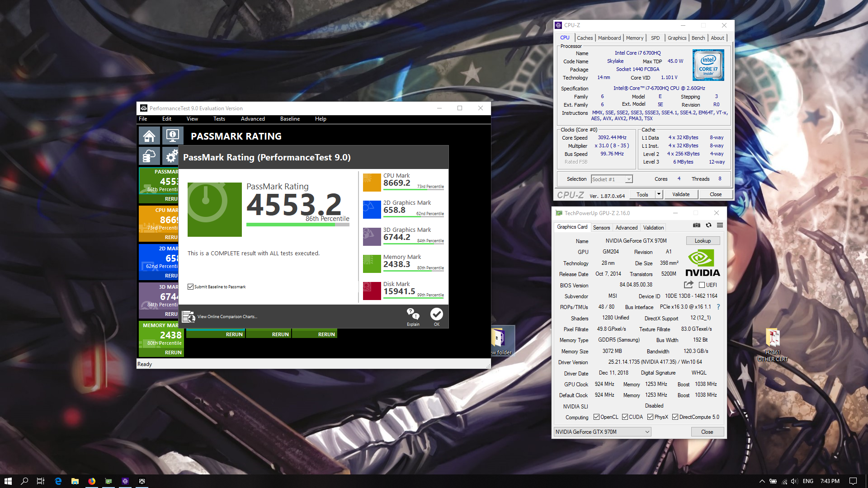Toggle the CUDA checkbox

pos(625,417)
